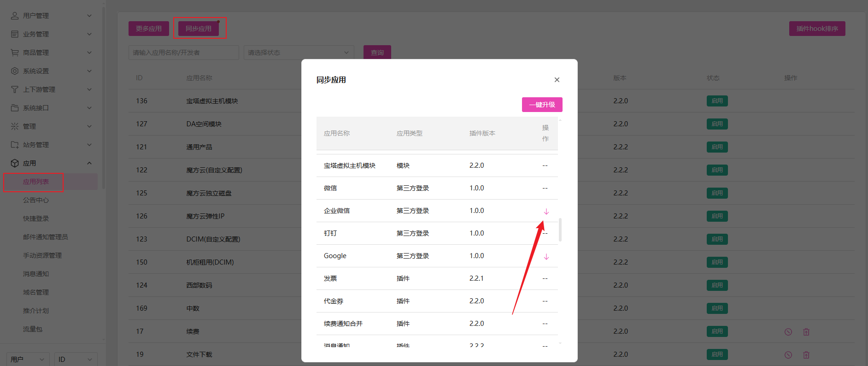Click delete trash icon in row 17
This screenshot has height=366, width=868.
point(806,332)
